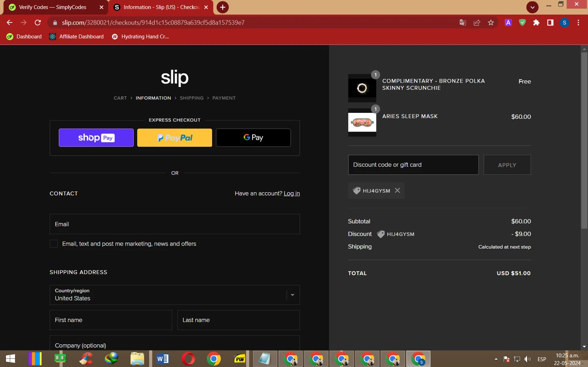Click the network tray icon
Viewport: 588px width, 367px height.
point(517,359)
